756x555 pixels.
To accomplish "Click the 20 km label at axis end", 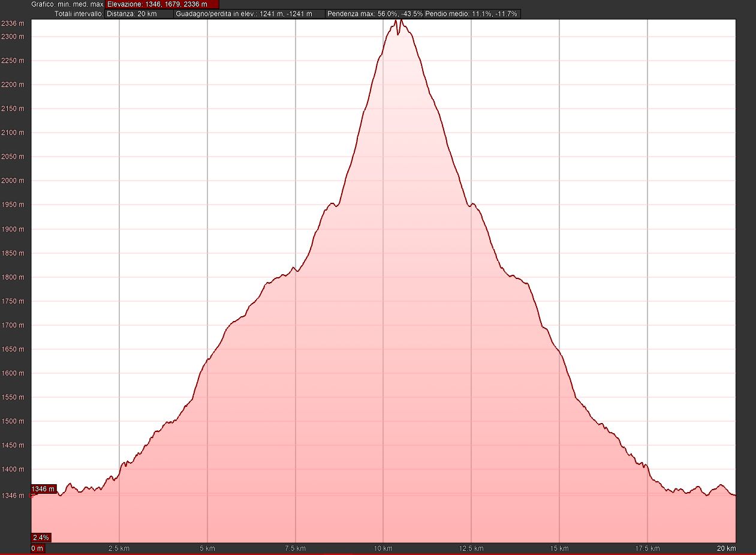I will click(726, 548).
